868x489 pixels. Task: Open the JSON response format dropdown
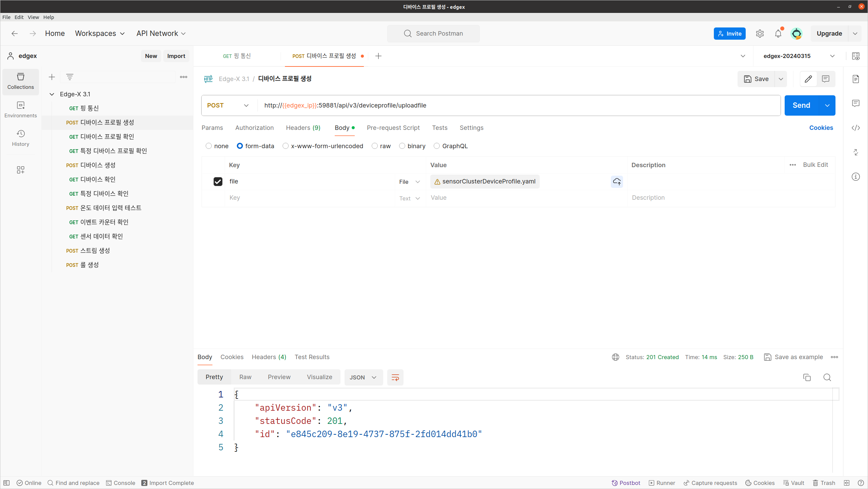(x=363, y=377)
